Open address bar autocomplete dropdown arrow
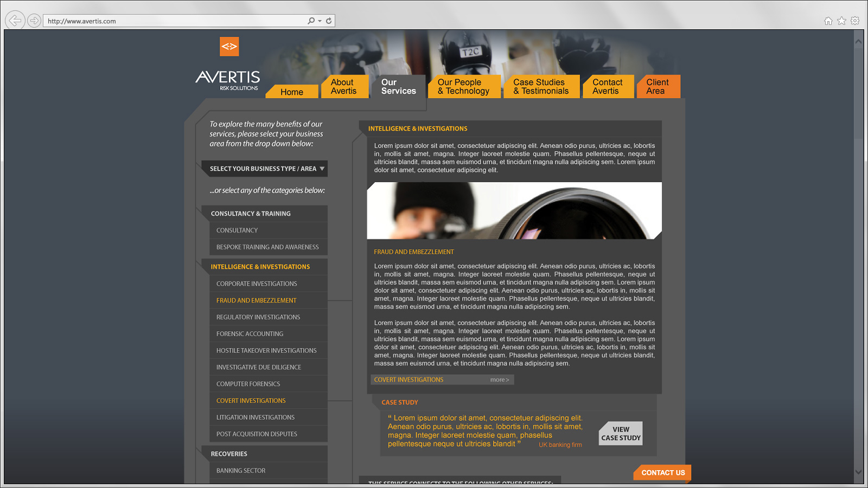Screen dimensions: 868x488 click(x=320, y=21)
